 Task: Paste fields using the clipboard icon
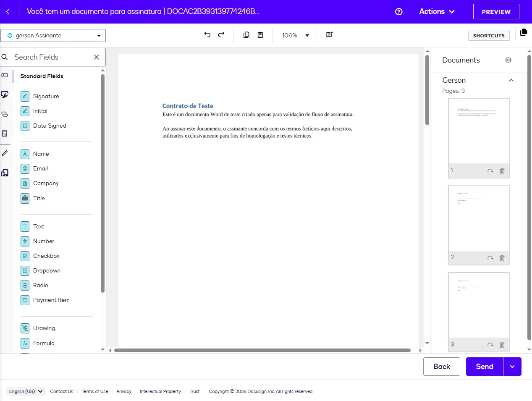(x=260, y=35)
